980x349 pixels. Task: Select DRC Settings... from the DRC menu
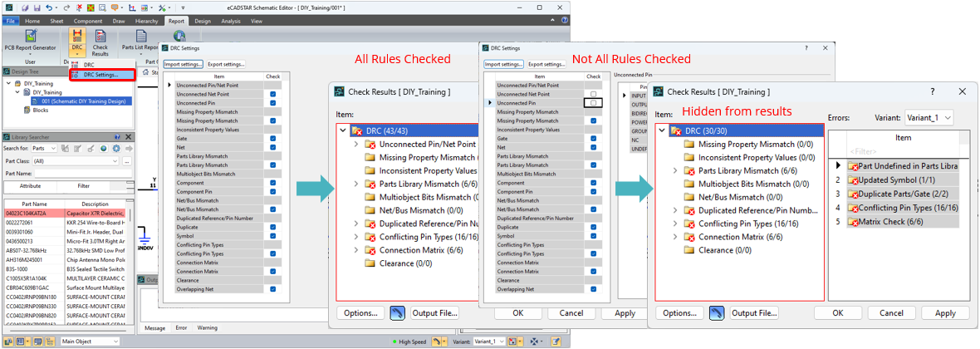pos(102,75)
